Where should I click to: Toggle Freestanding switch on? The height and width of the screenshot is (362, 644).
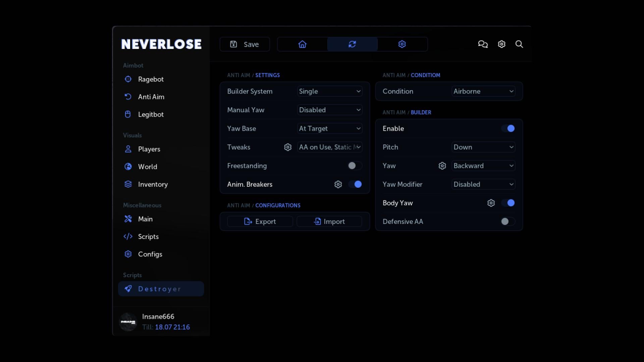click(x=355, y=166)
